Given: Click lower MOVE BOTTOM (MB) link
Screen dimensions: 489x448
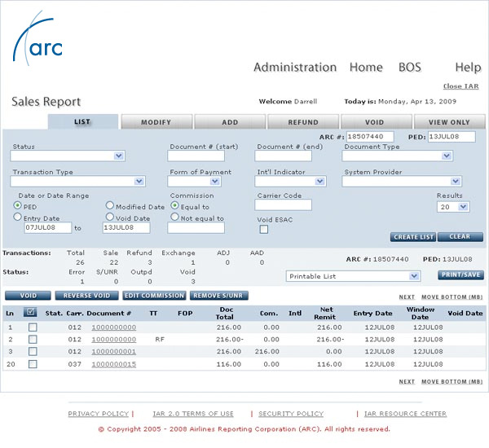Looking at the screenshot, I should (x=452, y=381).
